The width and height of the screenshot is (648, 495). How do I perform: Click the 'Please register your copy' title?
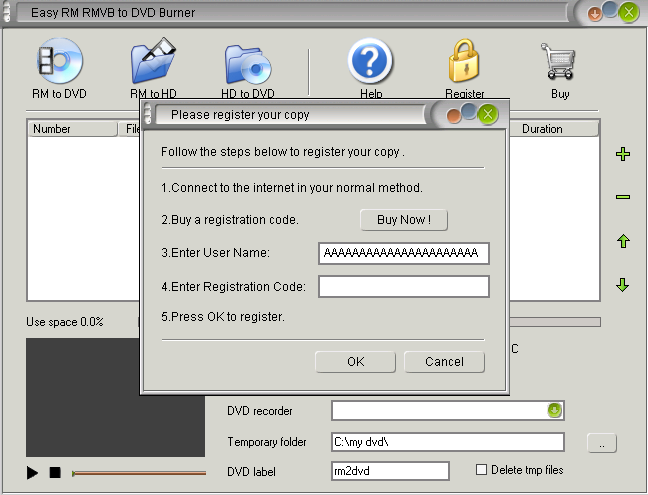(x=240, y=115)
